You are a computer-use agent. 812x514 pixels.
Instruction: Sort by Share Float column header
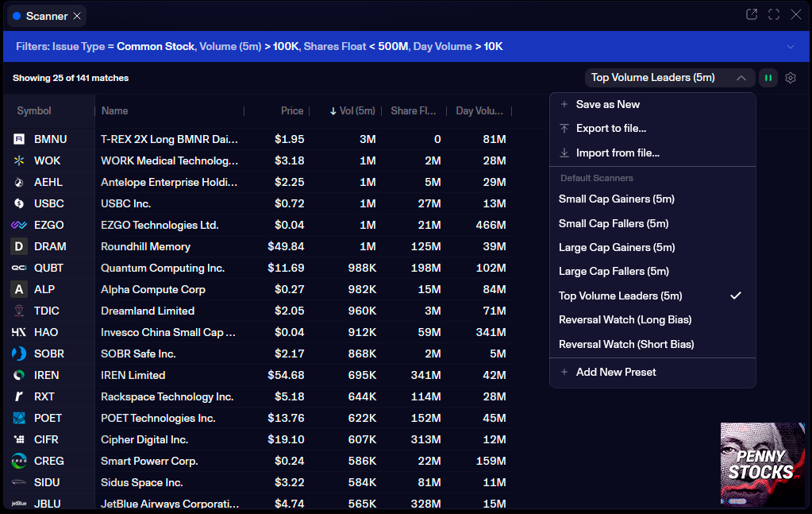pyautogui.click(x=413, y=111)
